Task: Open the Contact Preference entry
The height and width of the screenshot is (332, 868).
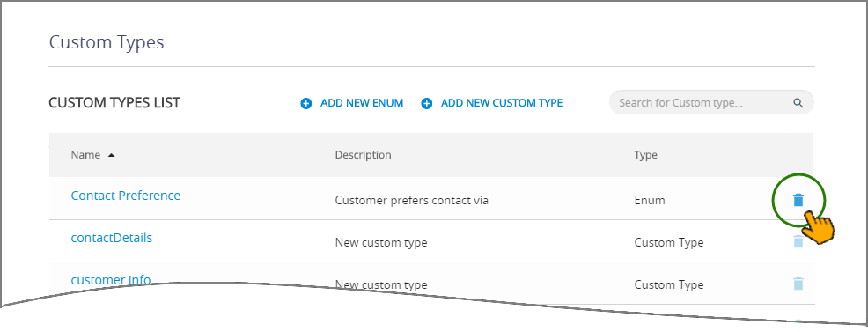Action: tap(126, 196)
